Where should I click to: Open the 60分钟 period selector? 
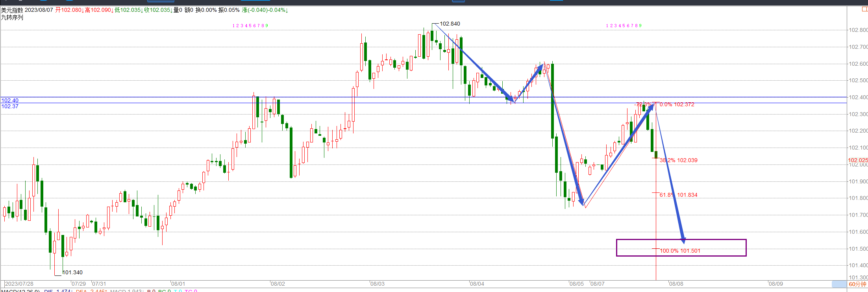point(857,284)
